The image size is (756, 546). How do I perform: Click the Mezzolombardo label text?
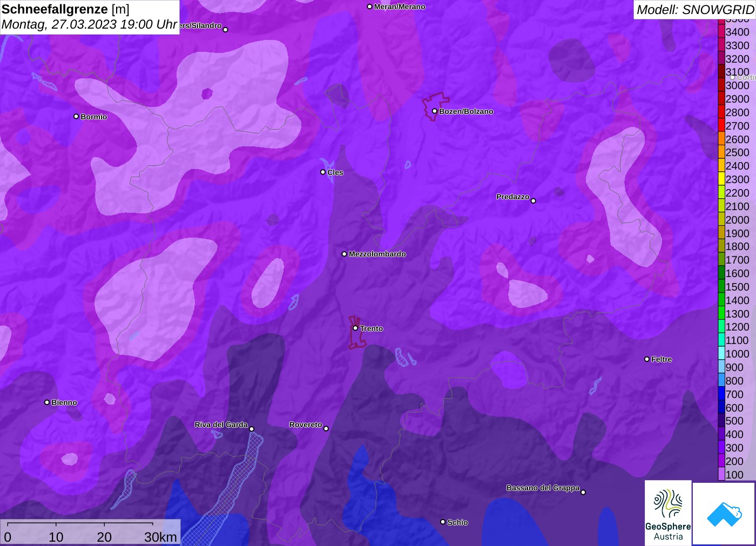point(377,254)
